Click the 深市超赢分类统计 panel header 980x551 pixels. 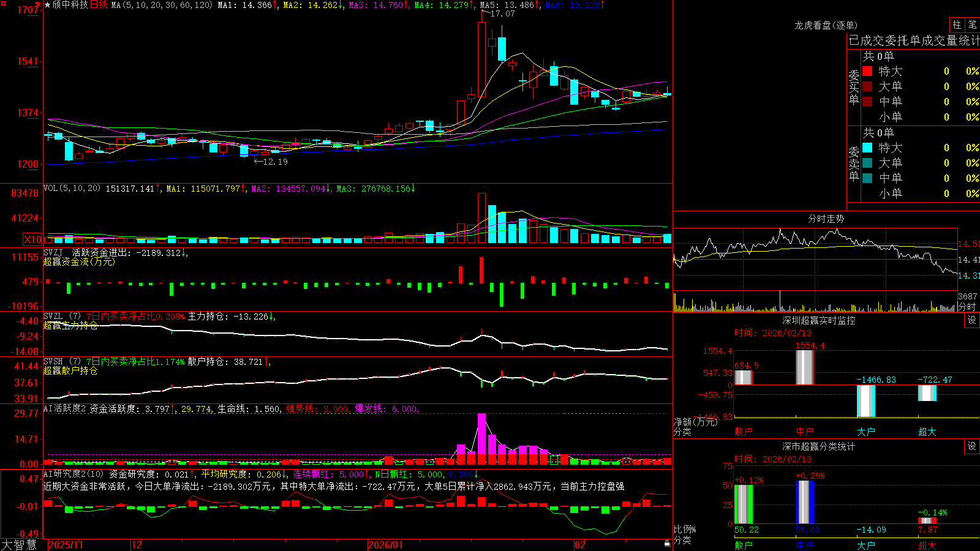[818, 446]
